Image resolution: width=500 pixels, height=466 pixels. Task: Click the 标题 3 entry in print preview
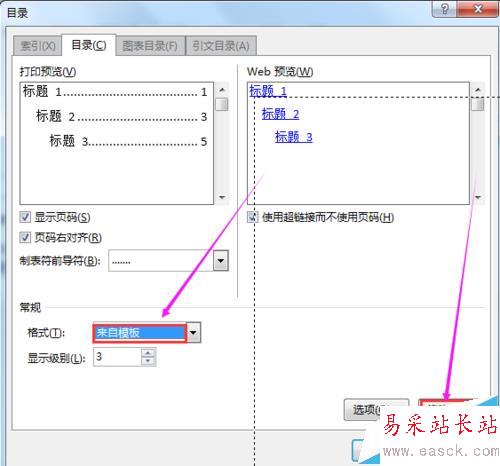point(128,141)
